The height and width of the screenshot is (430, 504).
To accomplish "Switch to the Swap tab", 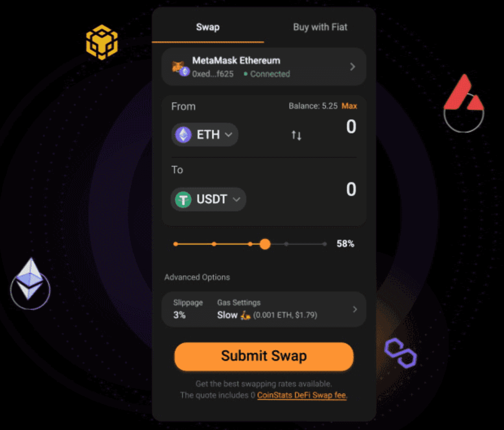I will pos(208,27).
